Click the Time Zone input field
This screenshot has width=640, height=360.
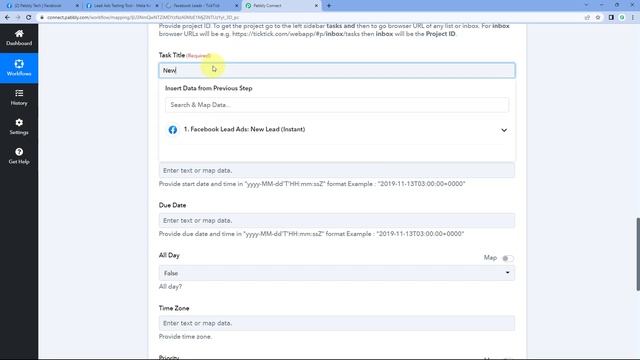[x=337, y=323]
